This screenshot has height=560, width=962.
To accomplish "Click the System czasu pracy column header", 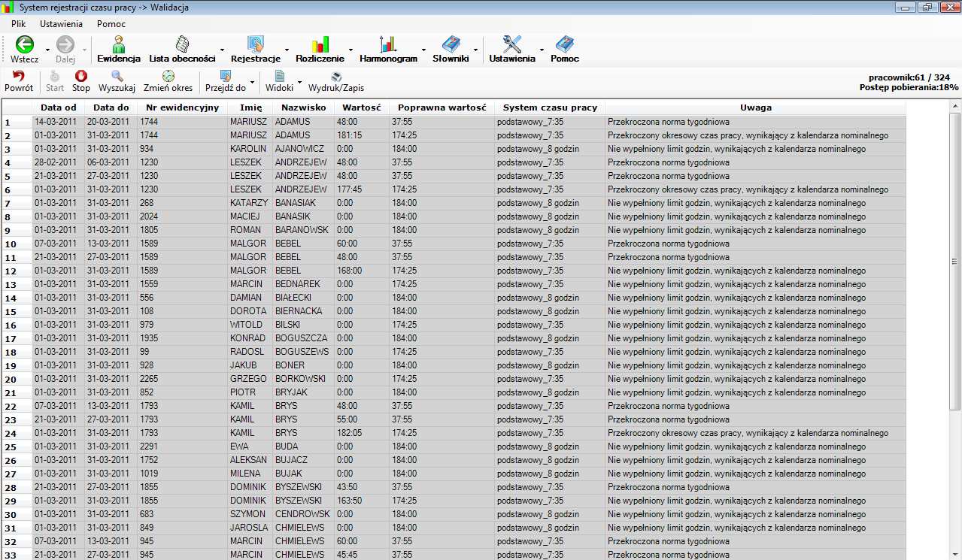I will (551, 107).
